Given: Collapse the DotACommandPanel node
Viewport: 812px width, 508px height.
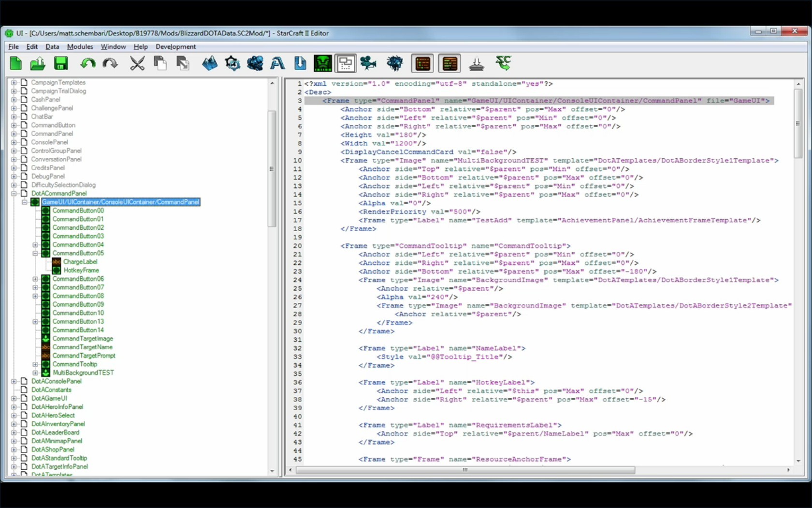Looking at the screenshot, I should 14,193.
